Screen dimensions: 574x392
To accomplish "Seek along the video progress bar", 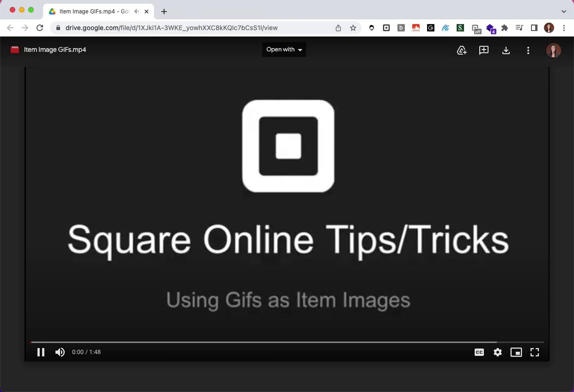I will tap(287, 342).
